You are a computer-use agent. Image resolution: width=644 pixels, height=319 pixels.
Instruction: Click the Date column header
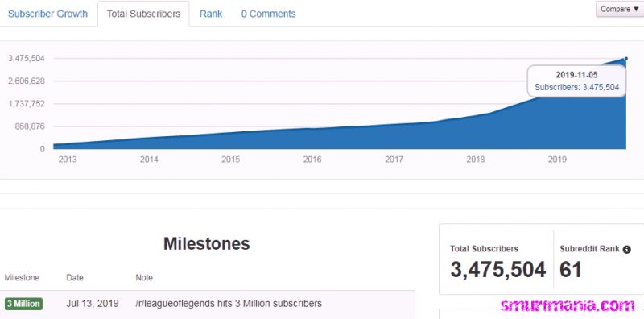[x=74, y=278]
